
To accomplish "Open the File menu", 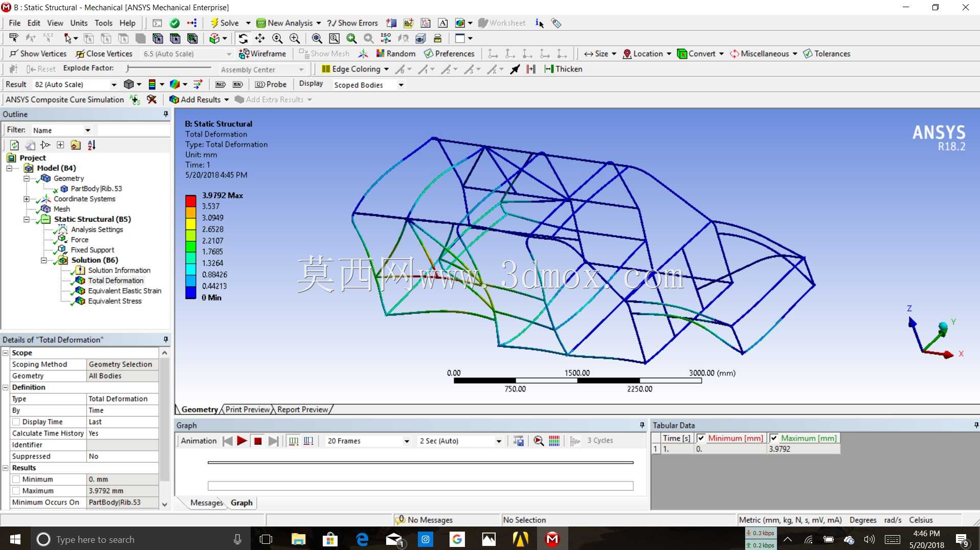I will pyautogui.click(x=15, y=23).
